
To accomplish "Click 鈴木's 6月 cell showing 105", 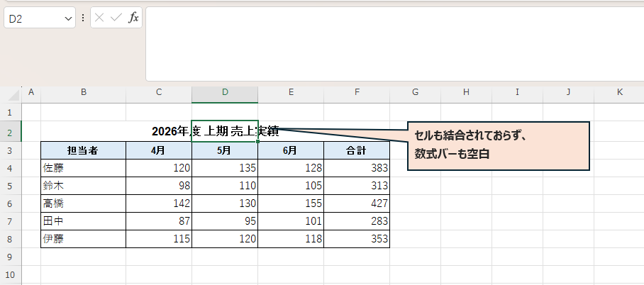I will pyautogui.click(x=291, y=186).
